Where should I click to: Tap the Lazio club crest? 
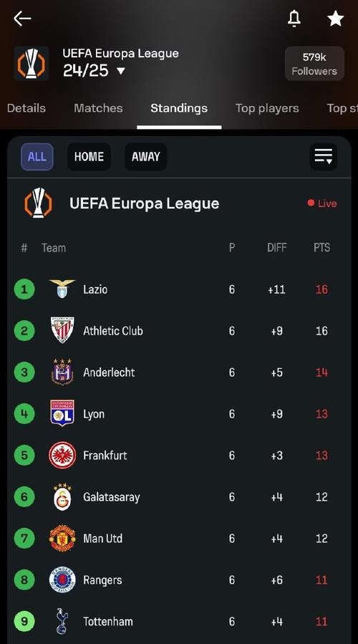pos(62,289)
